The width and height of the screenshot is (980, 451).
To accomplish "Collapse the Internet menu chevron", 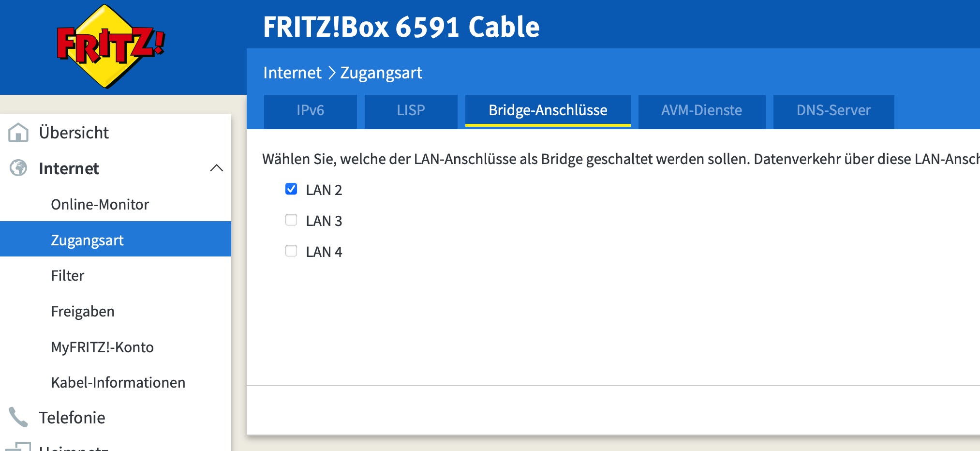I will (x=216, y=168).
